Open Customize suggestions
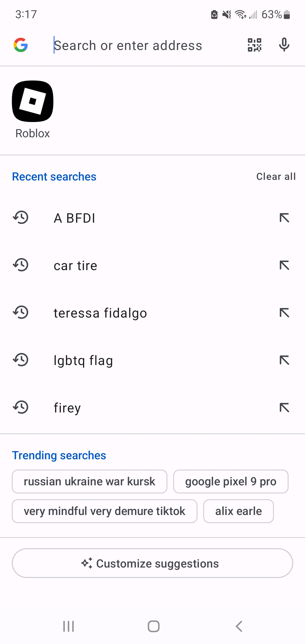The height and width of the screenshot is (644, 305). coord(152,563)
